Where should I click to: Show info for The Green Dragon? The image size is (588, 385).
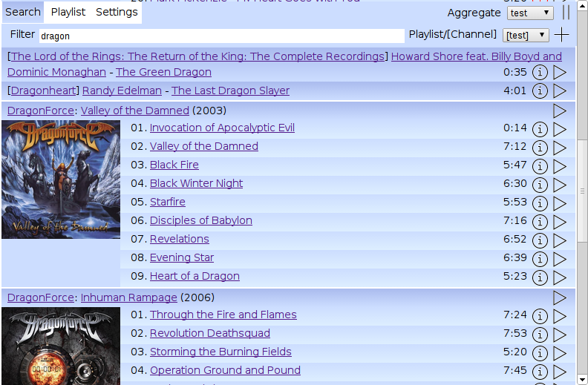(x=540, y=72)
